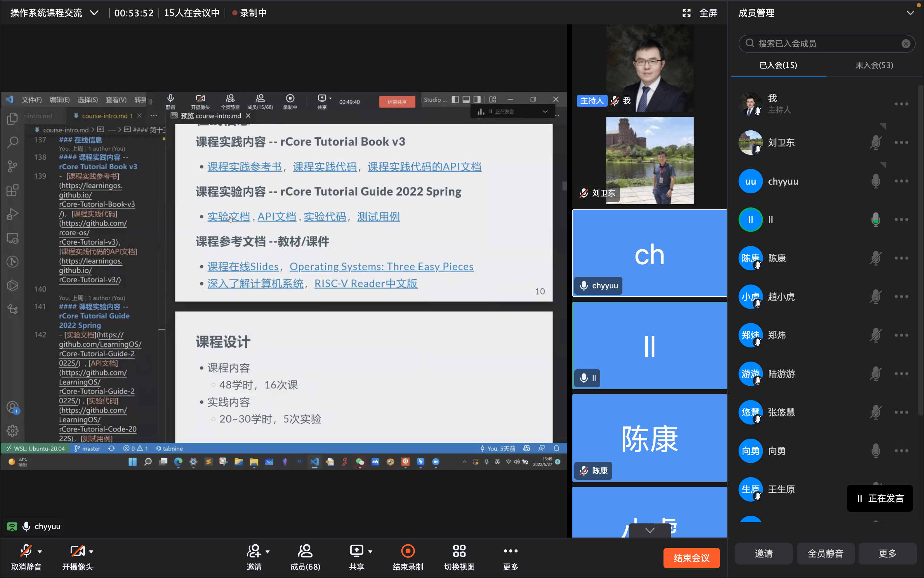Screen dimensions: 924x578
Task: Switch to the 已入会(15) tab
Action: point(778,66)
